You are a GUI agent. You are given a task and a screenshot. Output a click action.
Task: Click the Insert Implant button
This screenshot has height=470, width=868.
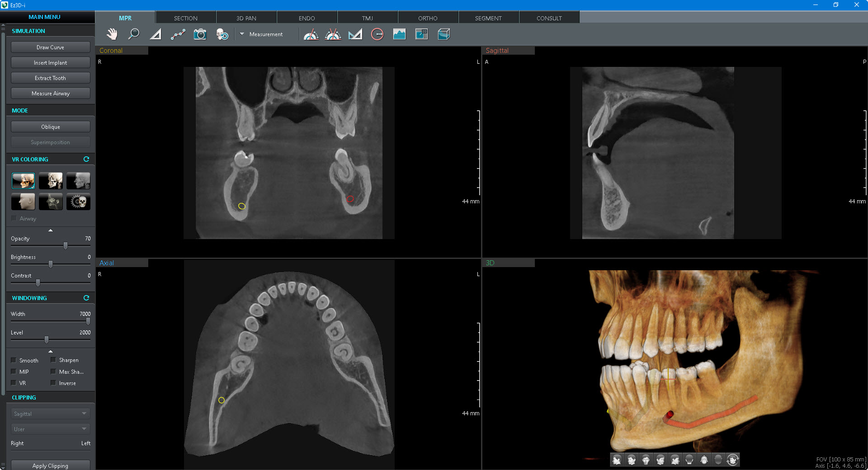coord(50,62)
